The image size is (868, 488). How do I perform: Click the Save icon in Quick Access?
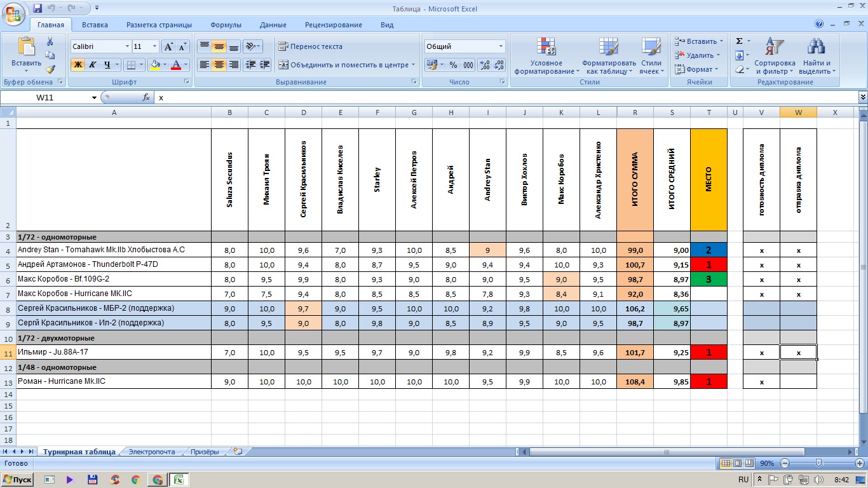click(x=37, y=8)
